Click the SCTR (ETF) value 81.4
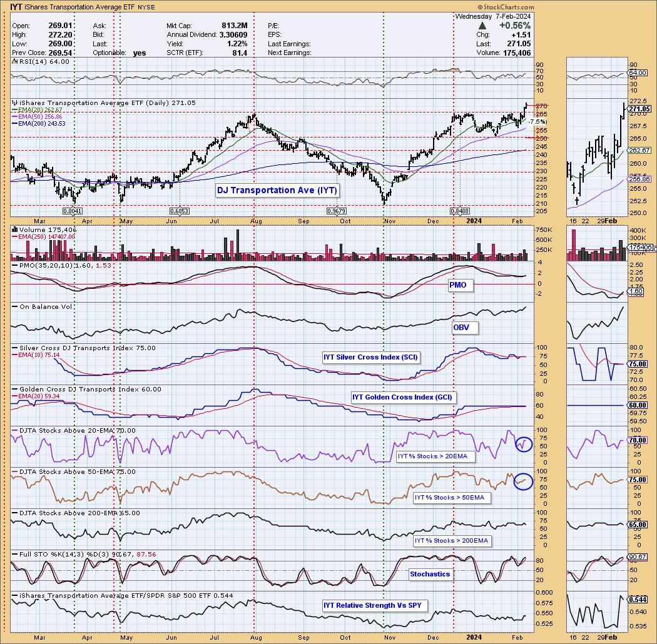Image resolution: width=657 pixels, height=644 pixels. pyautogui.click(x=240, y=53)
